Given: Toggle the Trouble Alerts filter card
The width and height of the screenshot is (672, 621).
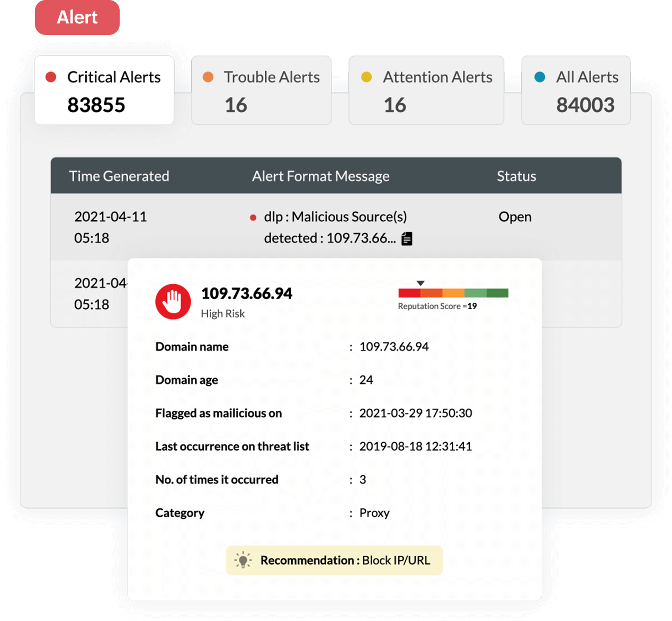Looking at the screenshot, I should coord(261,90).
